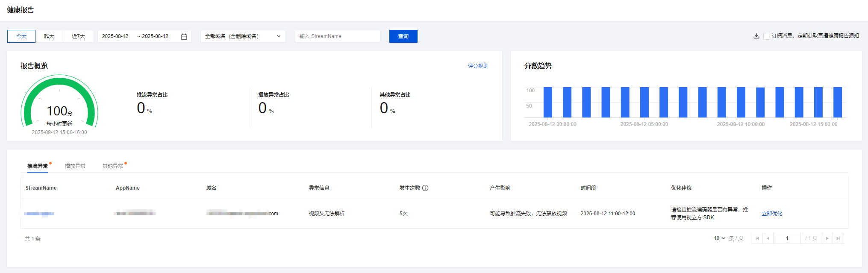Open the date range calendar icon
The height and width of the screenshot is (273, 868).
[184, 36]
